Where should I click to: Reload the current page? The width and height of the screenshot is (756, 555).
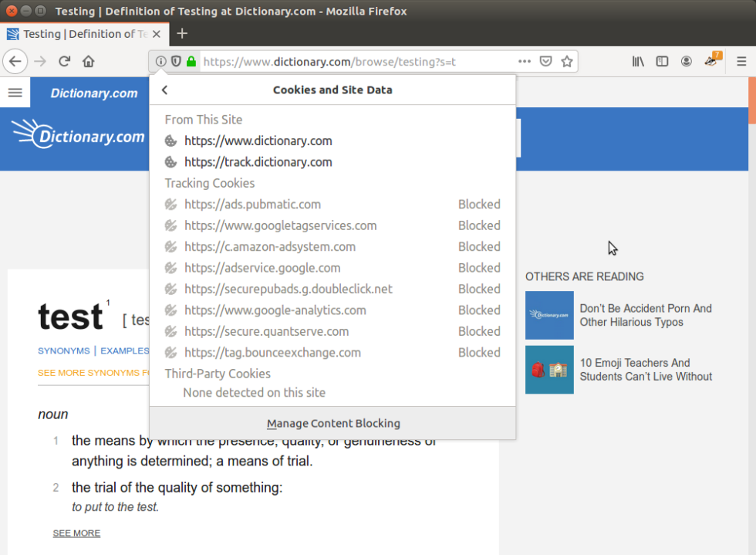tap(65, 62)
